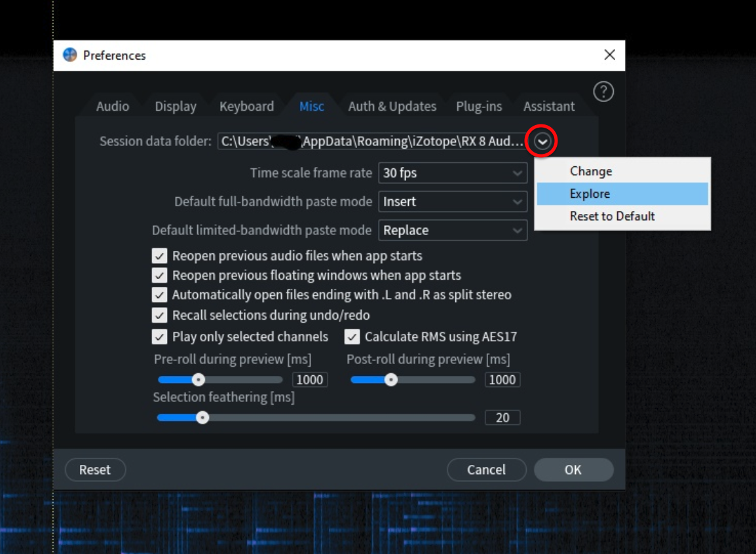Switch to the Assistant tab
756x554 pixels.
549,107
